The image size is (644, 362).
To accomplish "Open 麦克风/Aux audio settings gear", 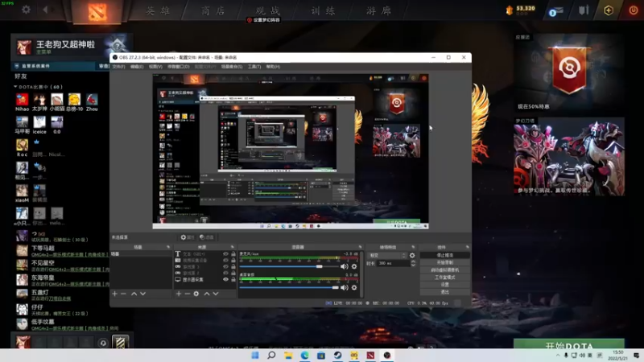I will click(x=354, y=267).
